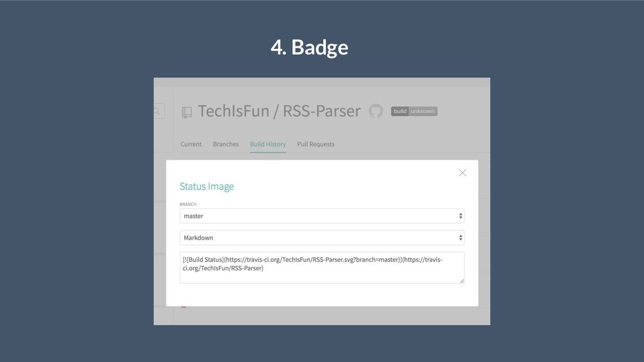Click the search magnifier icon at left edge
Viewport: 644px width, 362px height.
(157, 111)
